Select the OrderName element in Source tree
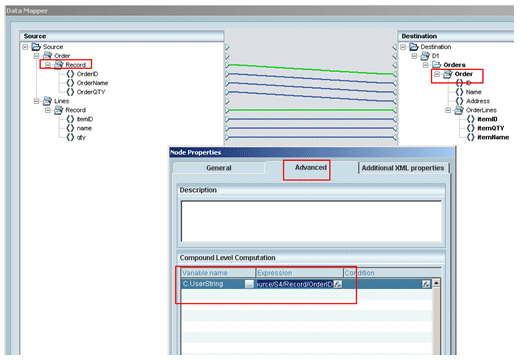 92,83
